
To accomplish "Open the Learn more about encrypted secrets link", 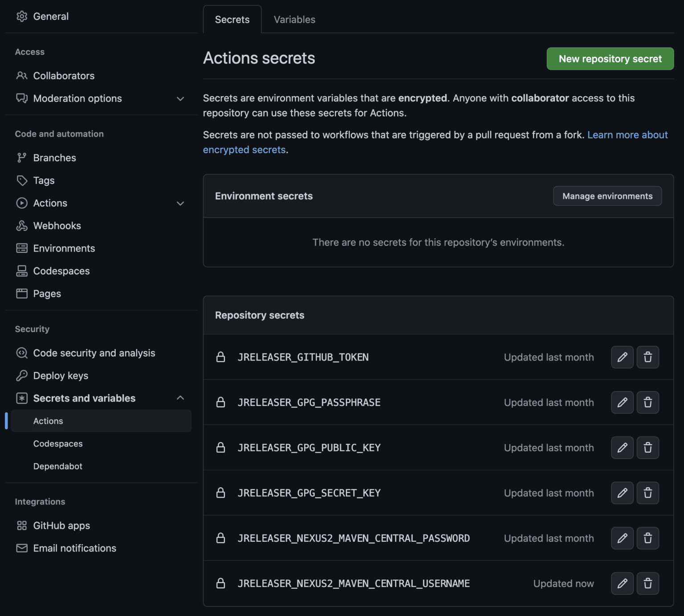I will tap(627, 135).
